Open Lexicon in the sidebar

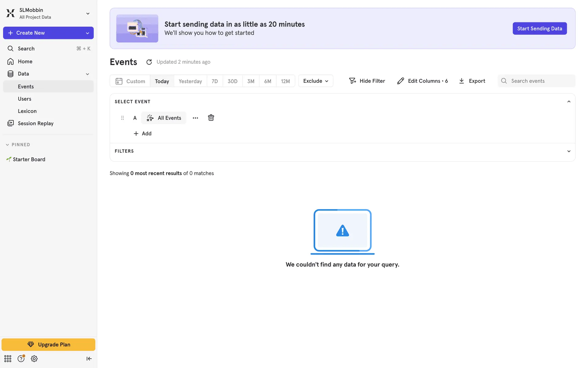(27, 111)
